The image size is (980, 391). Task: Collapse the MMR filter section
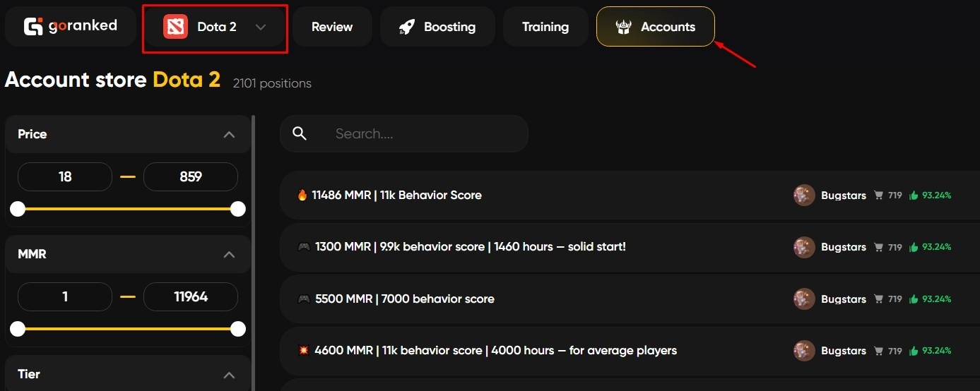(229, 254)
